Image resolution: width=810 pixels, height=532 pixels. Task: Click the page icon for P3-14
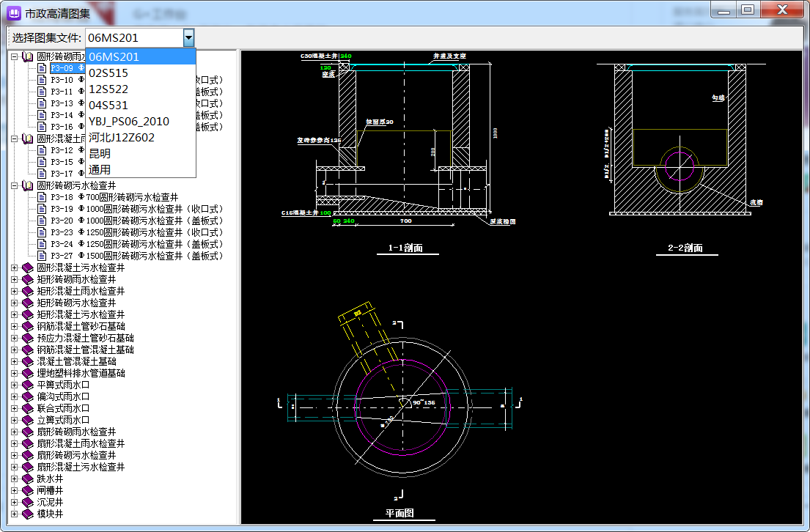click(43, 115)
